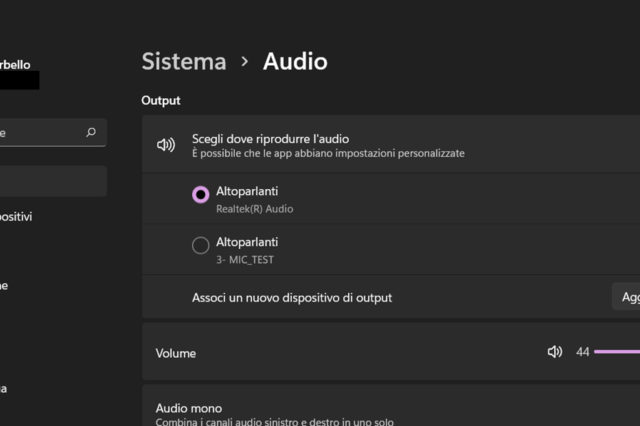This screenshot has height=426, width=640.
Task: Expand the 'Scegli dove riprodurre l'audio' section
Action: pyautogui.click(x=400, y=145)
